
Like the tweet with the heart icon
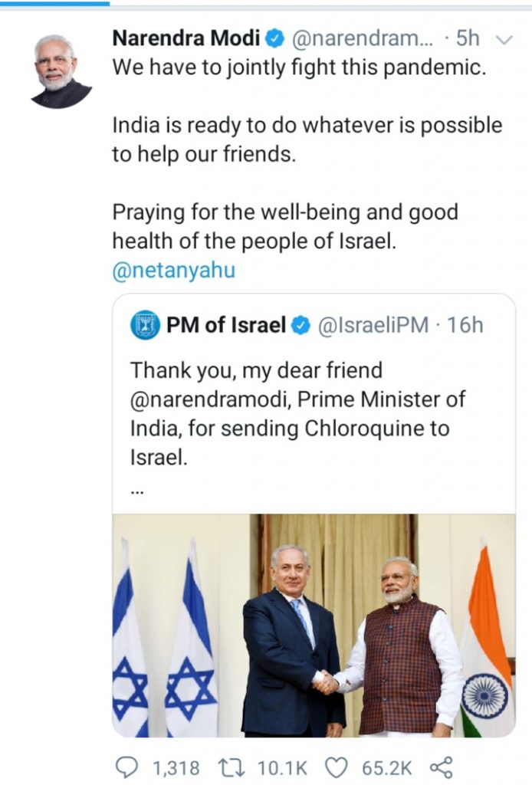pyautogui.click(x=337, y=767)
